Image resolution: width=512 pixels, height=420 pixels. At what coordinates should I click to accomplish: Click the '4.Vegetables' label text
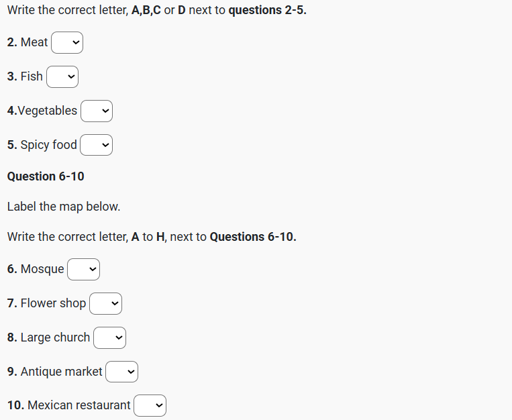(42, 111)
